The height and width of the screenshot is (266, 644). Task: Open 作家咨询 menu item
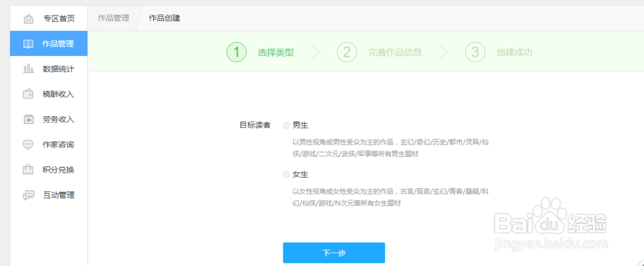click(x=49, y=144)
